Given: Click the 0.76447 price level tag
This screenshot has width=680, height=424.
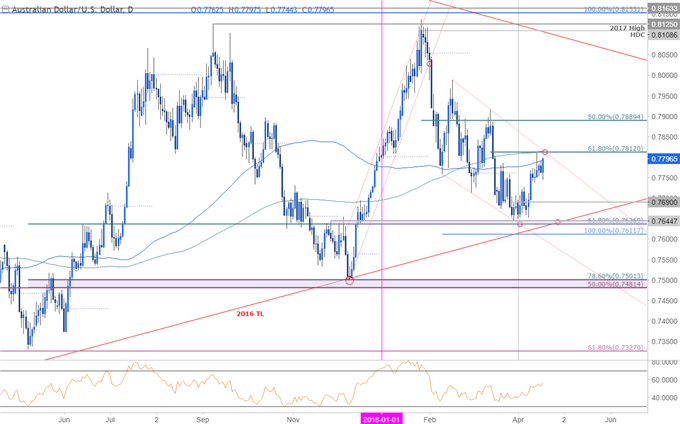Looking at the screenshot, I should click(x=664, y=221).
